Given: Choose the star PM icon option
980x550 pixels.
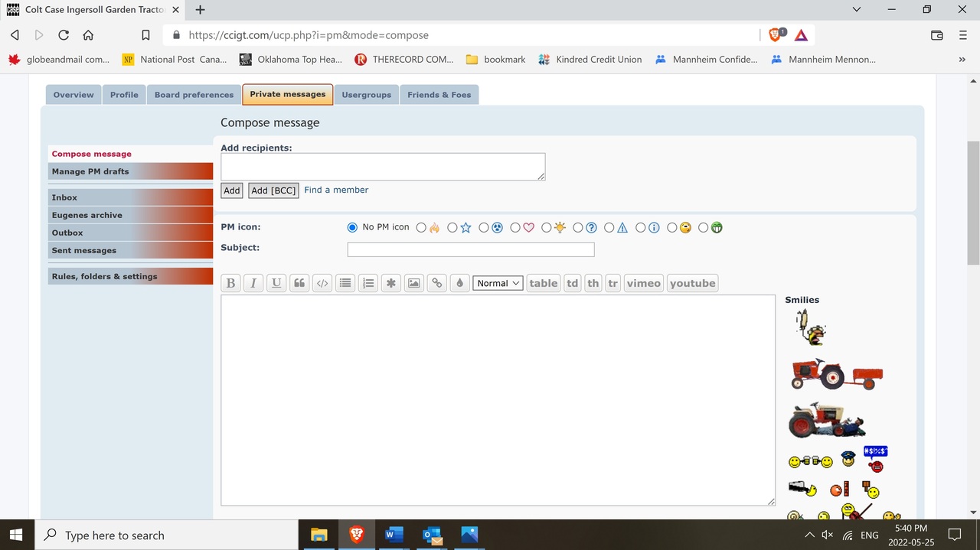Looking at the screenshot, I should (452, 227).
